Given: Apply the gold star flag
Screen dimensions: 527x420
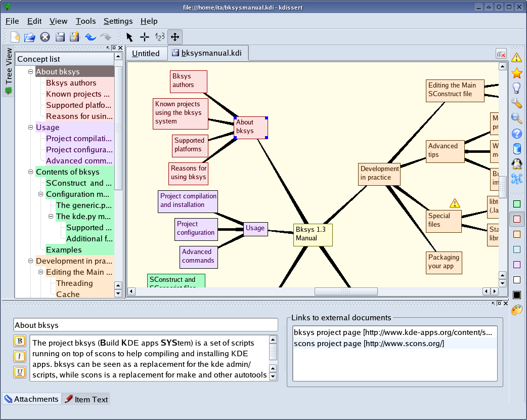Looking at the screenshot, I should [x=516, y=73].
